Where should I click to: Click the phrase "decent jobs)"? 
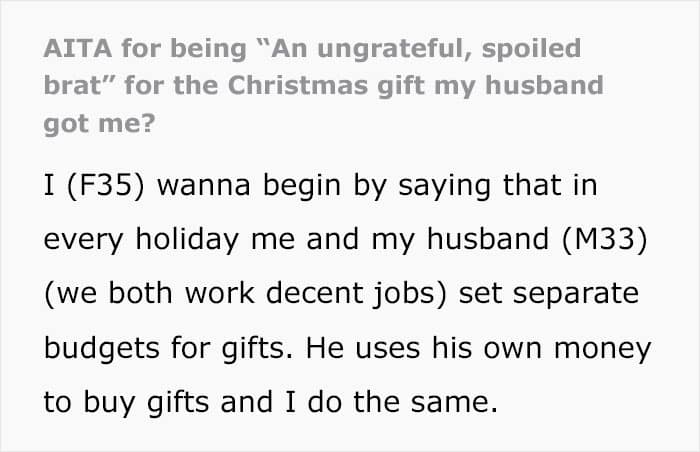click(x=356, y=294)
